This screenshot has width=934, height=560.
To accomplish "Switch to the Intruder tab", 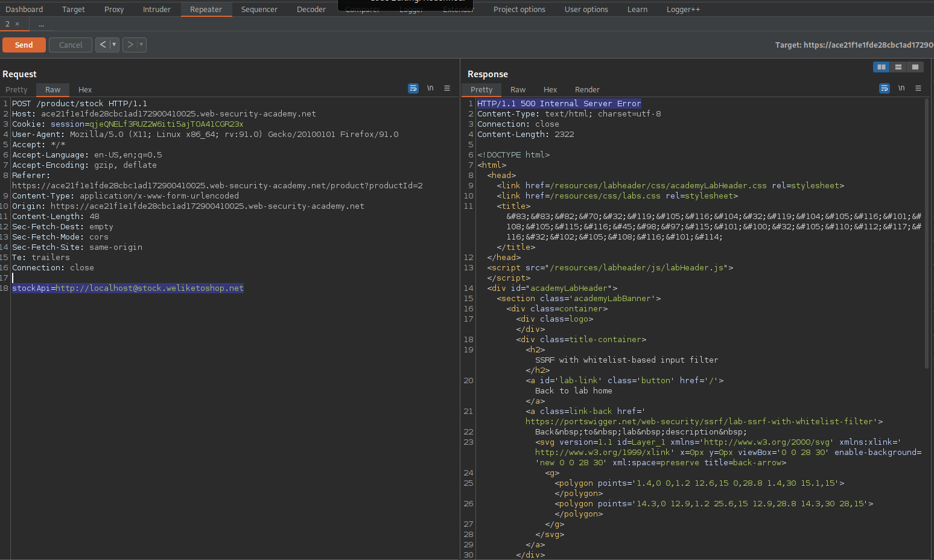I will coord(157,9).
